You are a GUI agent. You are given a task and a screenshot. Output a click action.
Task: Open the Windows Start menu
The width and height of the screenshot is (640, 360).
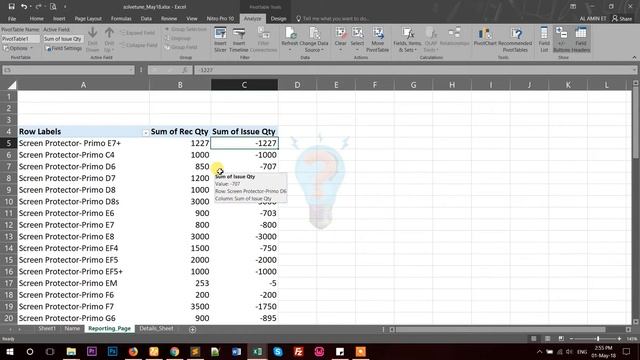[x=10, y=351]
